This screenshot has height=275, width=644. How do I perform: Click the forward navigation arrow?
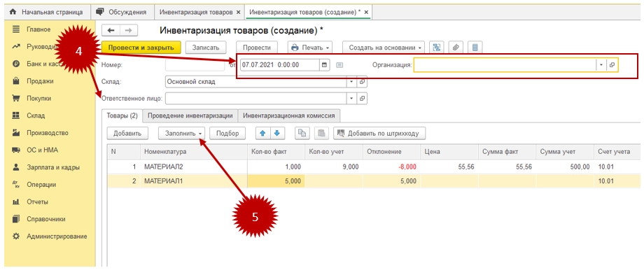(129, 31)
